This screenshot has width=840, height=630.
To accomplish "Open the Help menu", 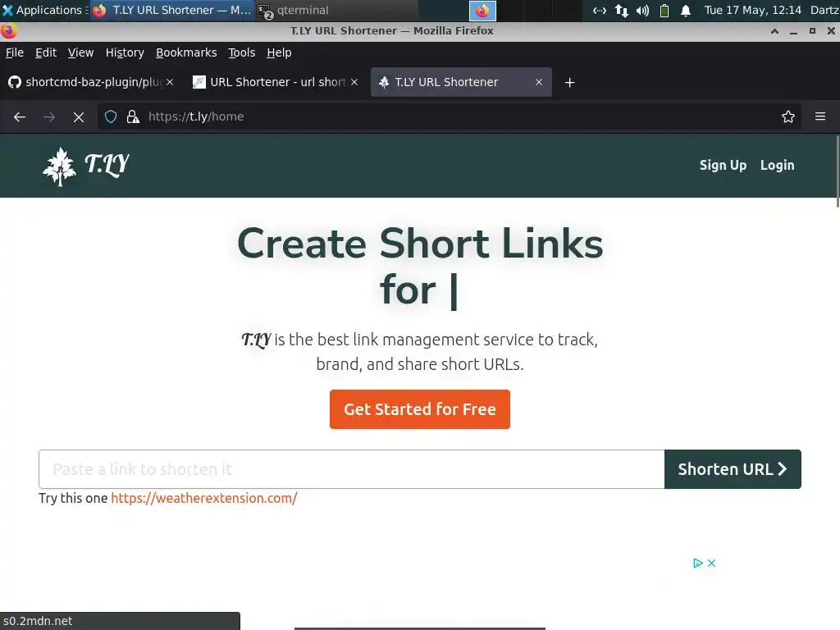I will point(279,52).
